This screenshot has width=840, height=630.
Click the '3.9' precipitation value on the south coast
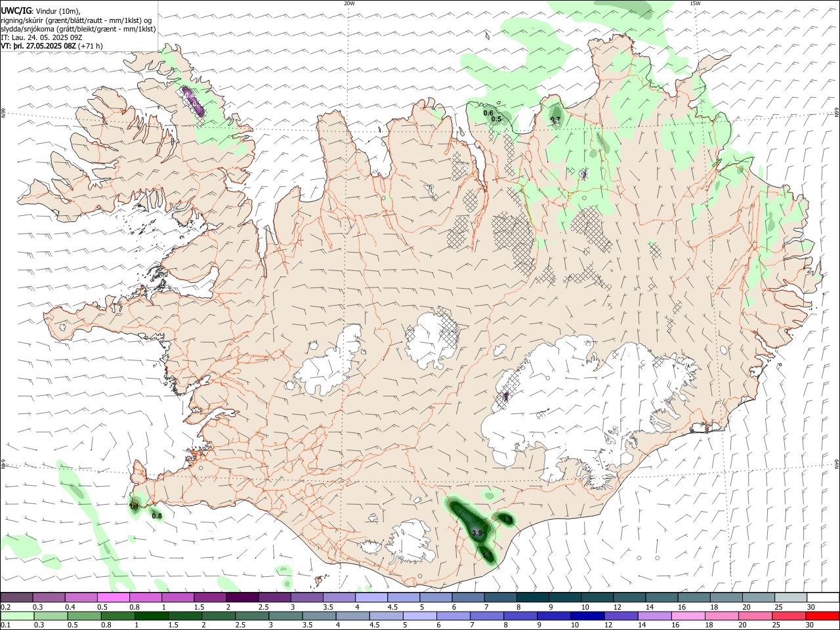pyautogui.click(x=477, y=534)
